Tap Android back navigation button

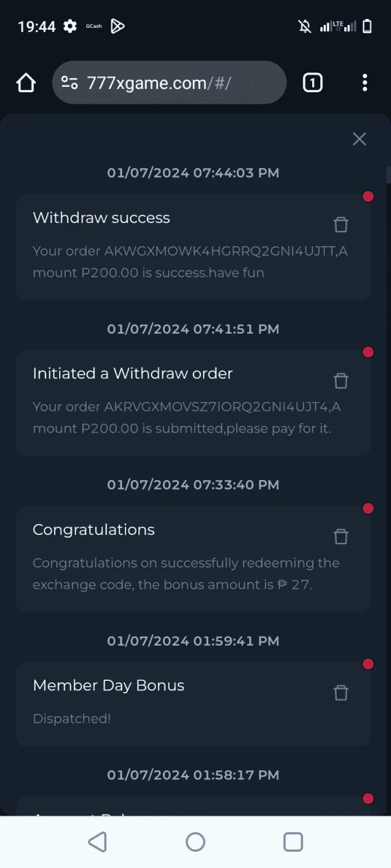(x=98, y=842)
